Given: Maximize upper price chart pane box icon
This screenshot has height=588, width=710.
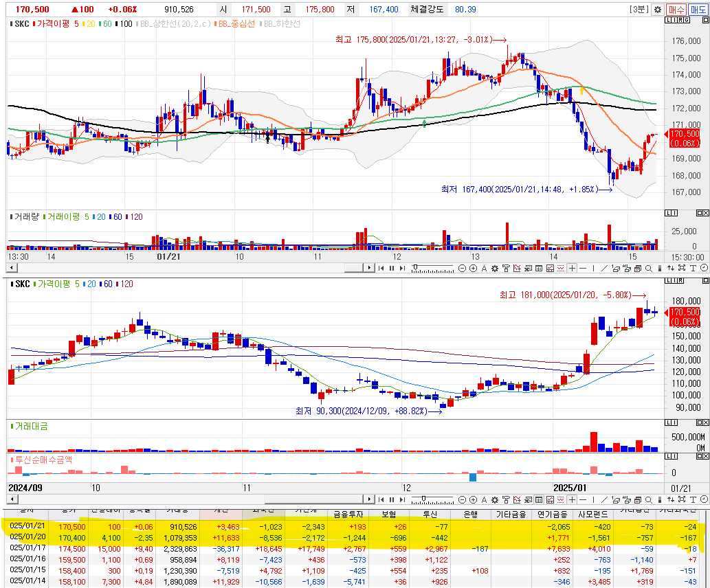Looking at the screenshot, I should [x=705, y=20].
